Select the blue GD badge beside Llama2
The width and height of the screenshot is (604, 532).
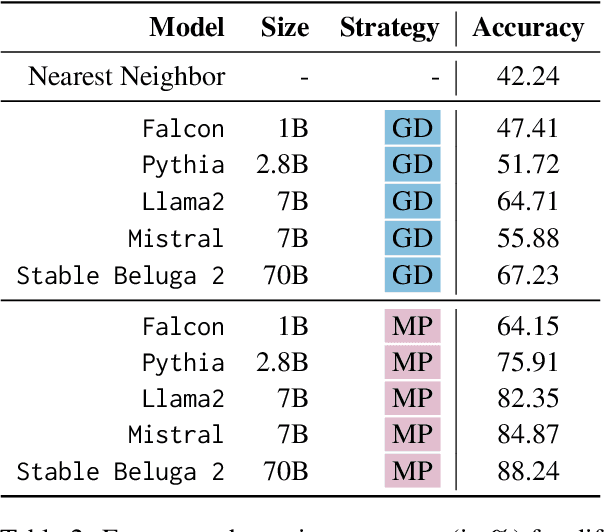(x=412, y=201)
